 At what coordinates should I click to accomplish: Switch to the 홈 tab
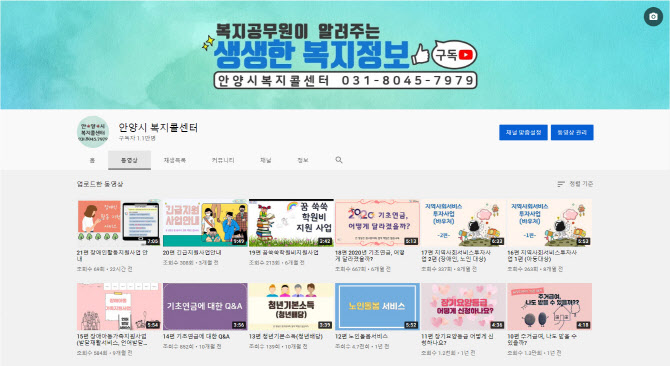coord(92,160)
